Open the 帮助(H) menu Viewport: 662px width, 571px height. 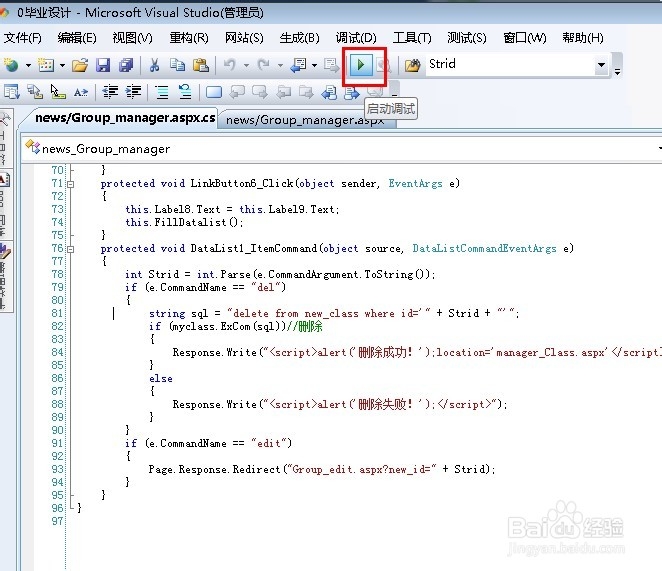click(x=583, y=38)
